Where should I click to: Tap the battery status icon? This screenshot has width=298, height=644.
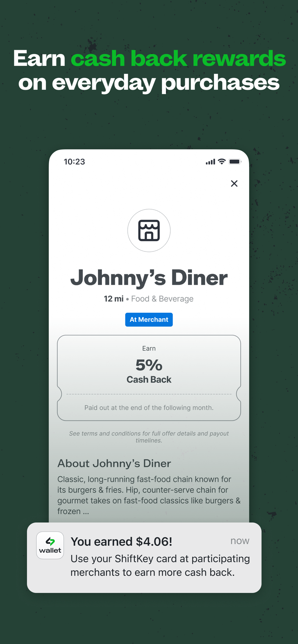click(x=235, y=162)
